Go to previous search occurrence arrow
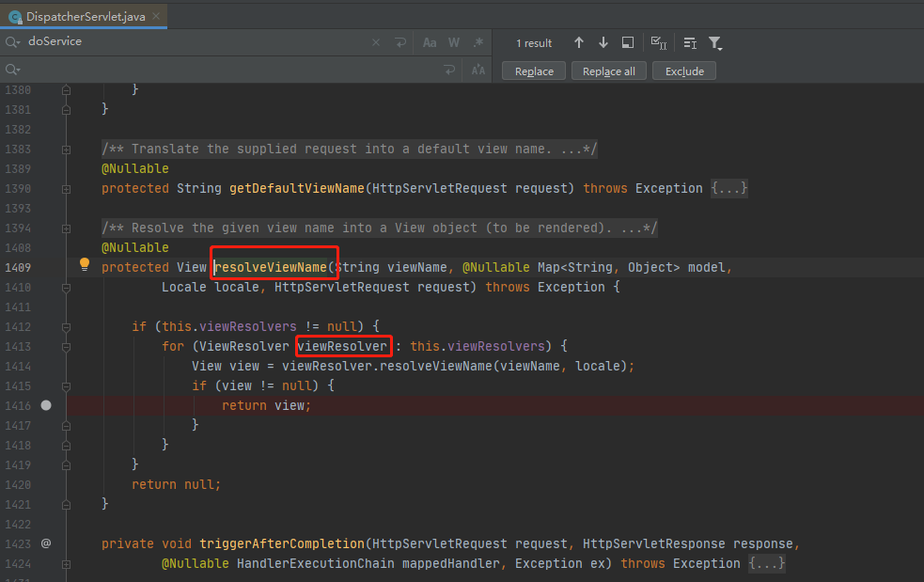 click(579, 43)
